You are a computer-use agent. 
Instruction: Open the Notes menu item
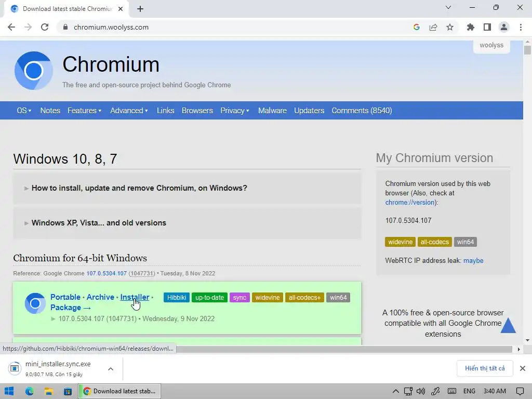point(50,111)
